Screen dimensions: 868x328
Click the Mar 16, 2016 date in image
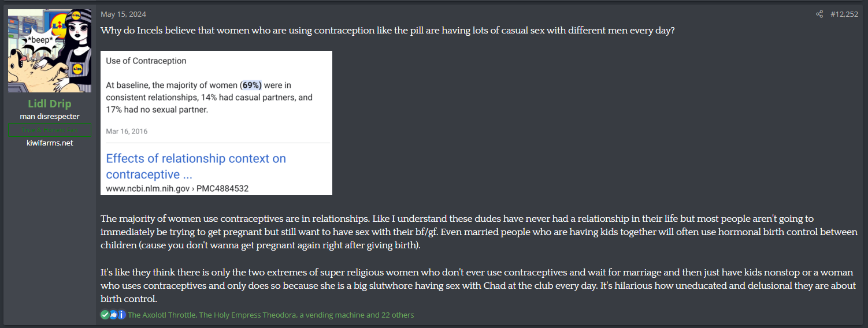[127, 131]
